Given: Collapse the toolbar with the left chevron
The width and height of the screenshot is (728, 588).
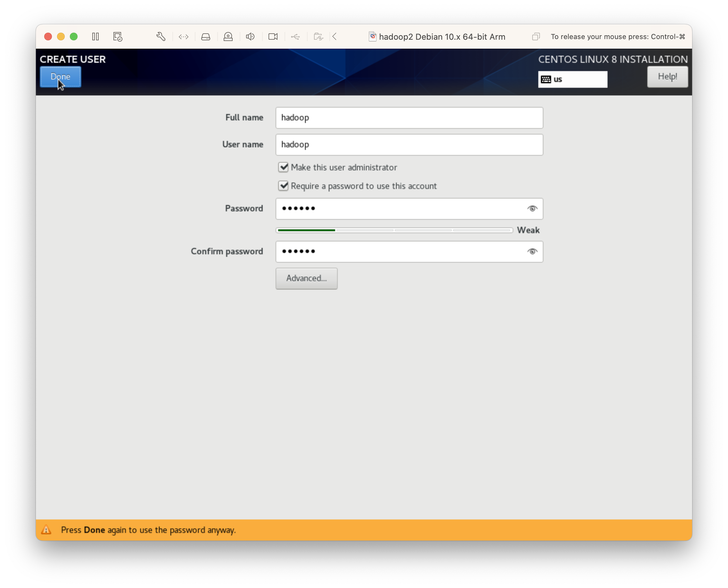Looking at the screenshot, I should pyautogui.click(x=335, y=37).
